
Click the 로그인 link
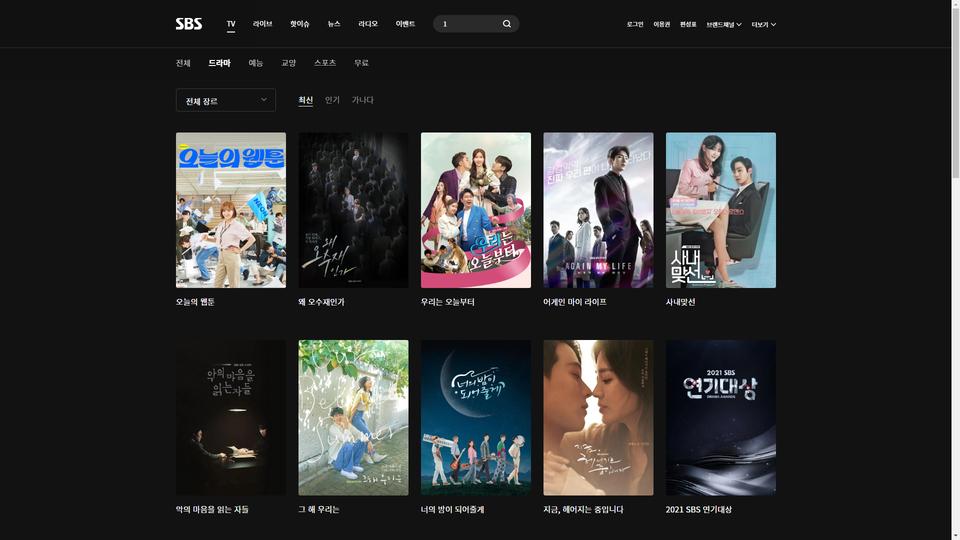635,24
